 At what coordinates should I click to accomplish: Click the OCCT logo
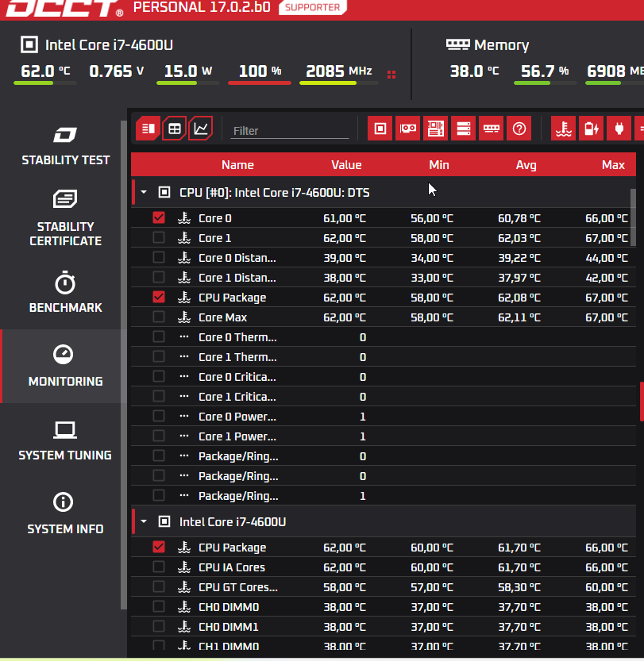click(65, 9)
